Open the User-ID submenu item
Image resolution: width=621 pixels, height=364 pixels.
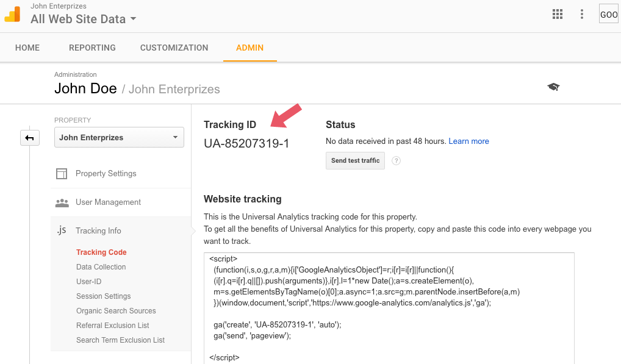(x=88, y=281)
